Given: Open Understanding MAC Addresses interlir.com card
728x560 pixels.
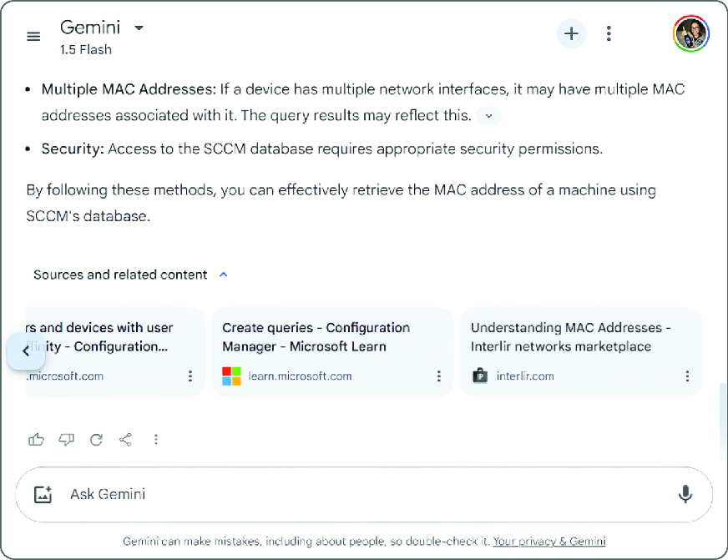Looking at the screenshot, I should 580,351.
